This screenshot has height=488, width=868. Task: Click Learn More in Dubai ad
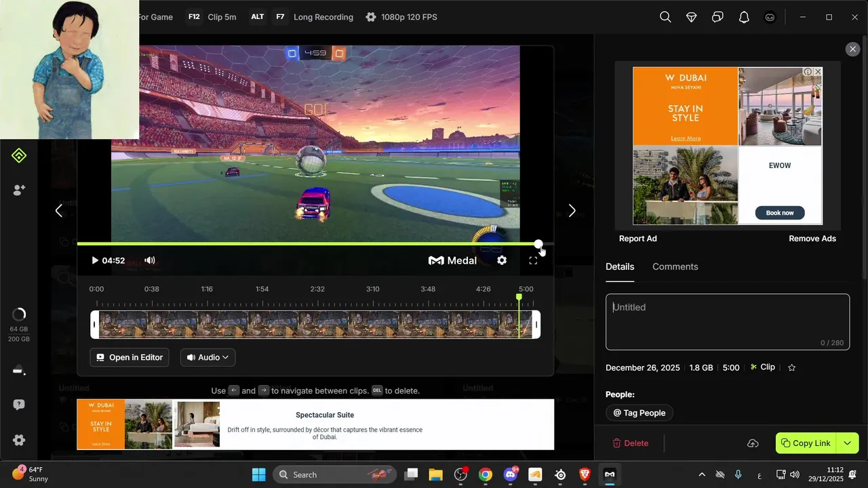(686, 138)
